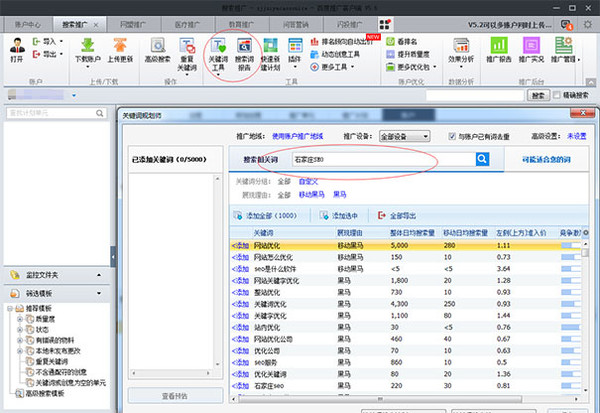Click the column settings gear in table header
Screen dimensions: 600x413
pyautogui.click(x=585, y=232)
